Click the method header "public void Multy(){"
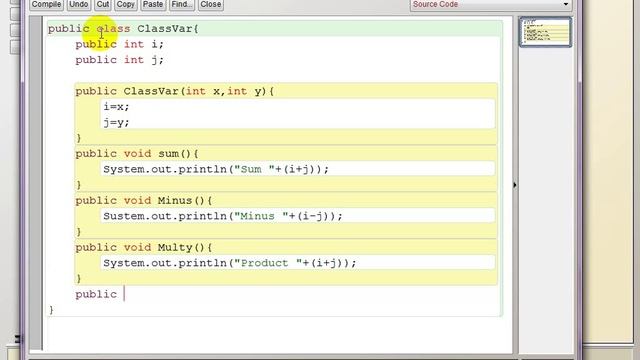 (144, 248)
